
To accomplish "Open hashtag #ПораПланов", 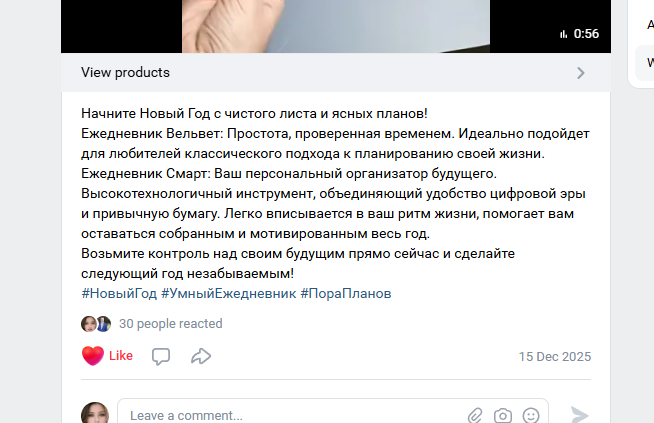I will click(346, 294).
